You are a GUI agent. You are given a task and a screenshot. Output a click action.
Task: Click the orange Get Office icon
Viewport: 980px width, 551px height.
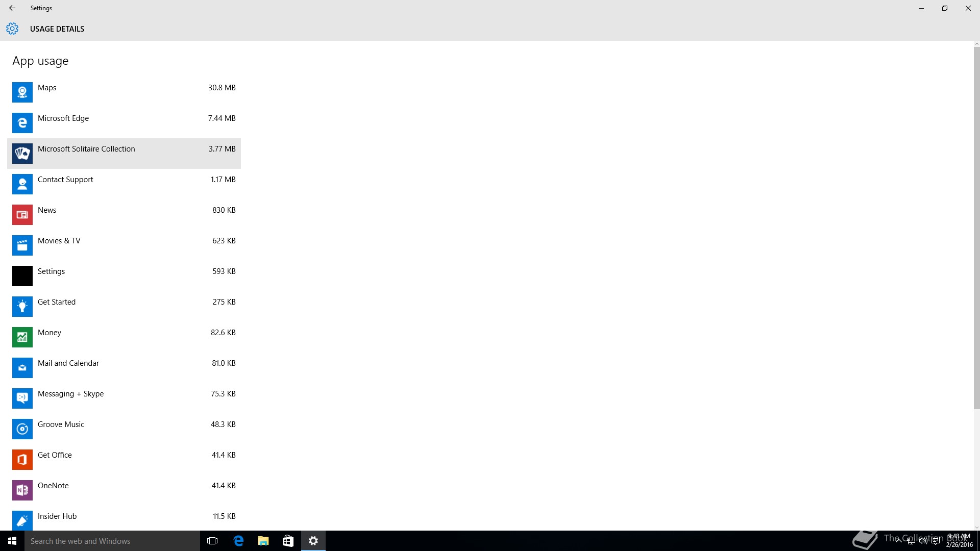tap(22, 460)
